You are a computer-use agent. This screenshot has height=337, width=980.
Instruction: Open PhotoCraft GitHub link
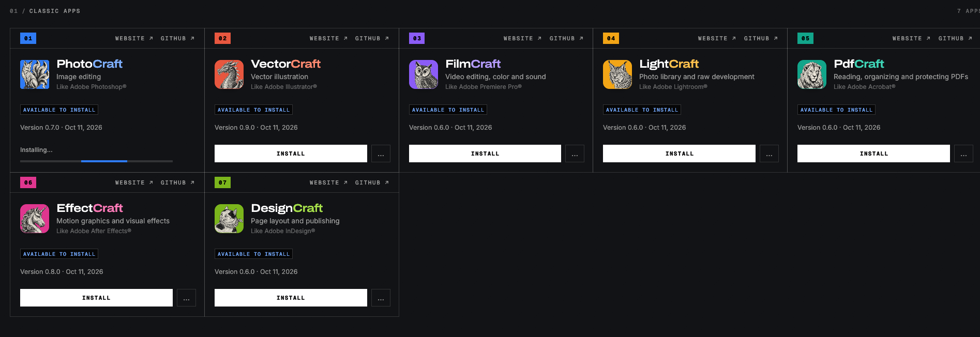point(177,38)
